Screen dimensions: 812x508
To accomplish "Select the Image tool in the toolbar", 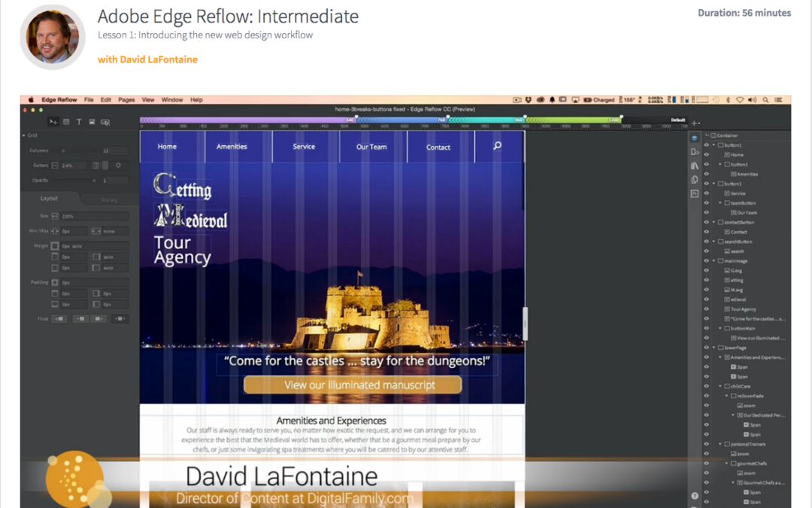I will click(x=92, y=122).
